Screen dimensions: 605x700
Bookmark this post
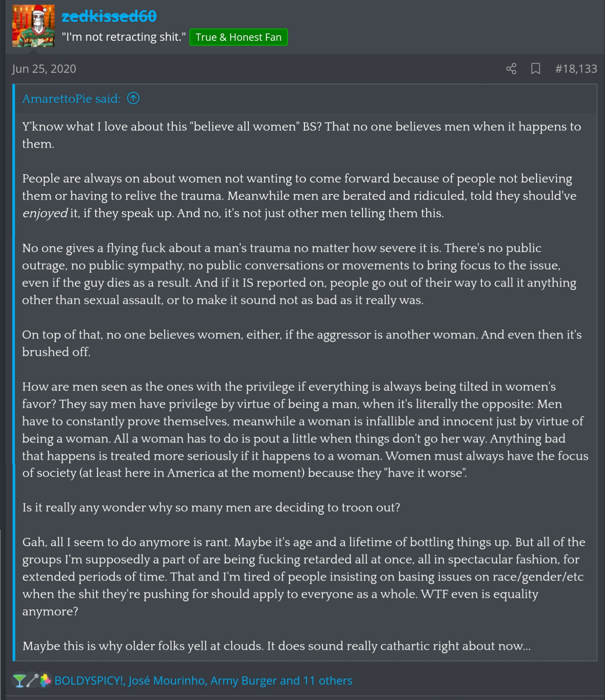point(535,69)
